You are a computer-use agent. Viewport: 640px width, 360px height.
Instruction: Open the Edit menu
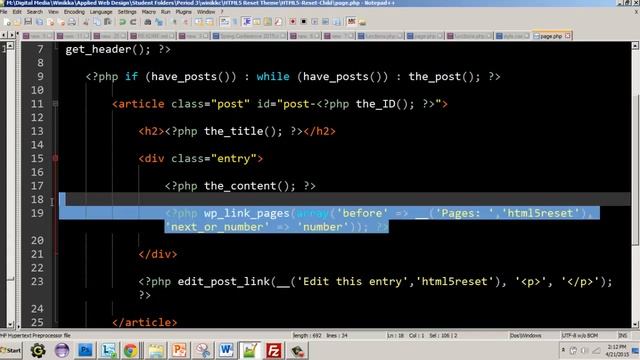tap(17, 12)
